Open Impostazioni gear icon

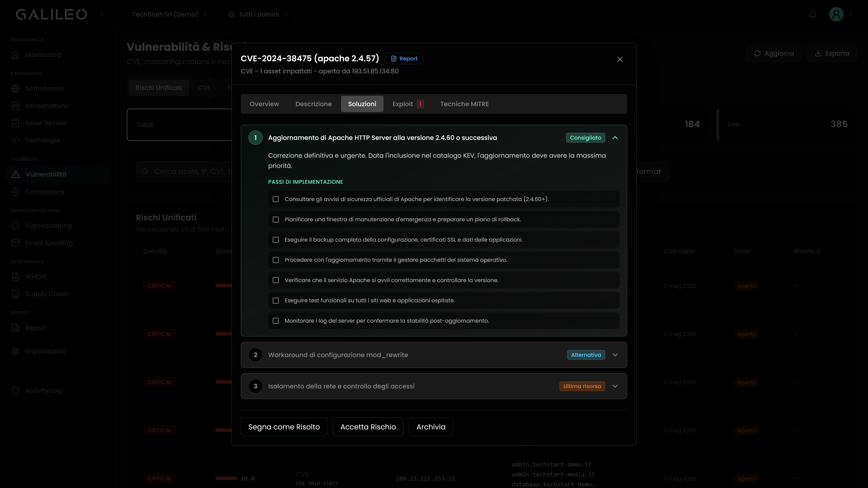coord(15,351)
